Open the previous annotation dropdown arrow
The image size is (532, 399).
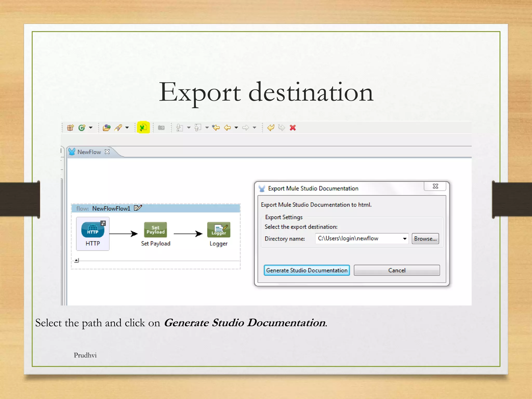click(x=207, y=128)
